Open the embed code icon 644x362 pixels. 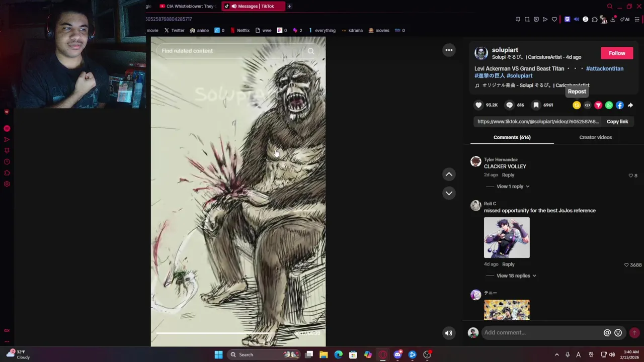pyautogui.click(x=587, y=105)
